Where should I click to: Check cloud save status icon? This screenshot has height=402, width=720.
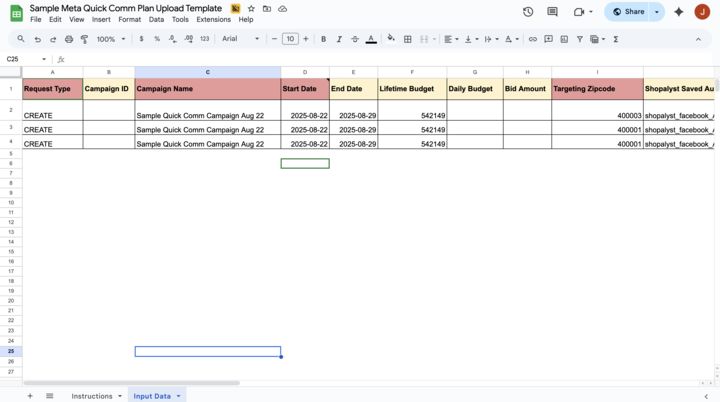282,9
